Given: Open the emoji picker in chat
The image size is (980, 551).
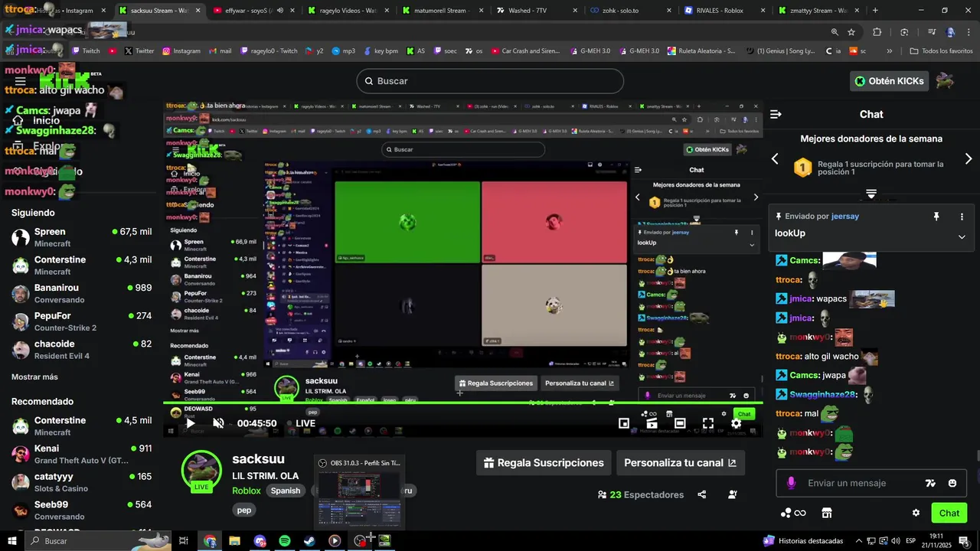Looking at the screenshot, I should (x=952, y=483).
